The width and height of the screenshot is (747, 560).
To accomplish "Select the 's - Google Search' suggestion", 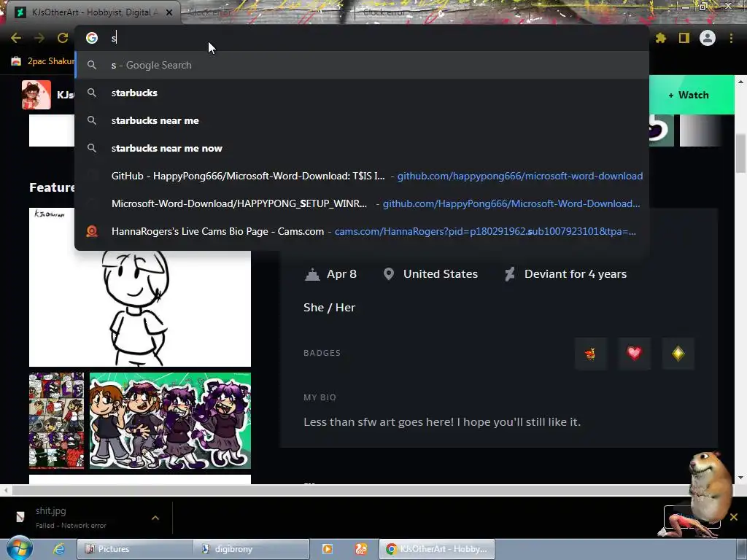I will coord(362,65).
